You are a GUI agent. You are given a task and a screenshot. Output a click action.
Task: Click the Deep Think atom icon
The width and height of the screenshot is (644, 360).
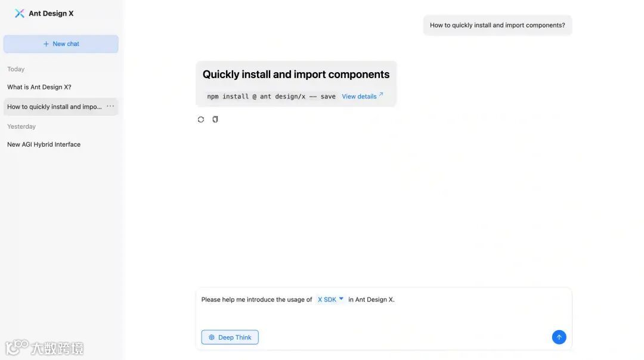click(x=212, y=337)
